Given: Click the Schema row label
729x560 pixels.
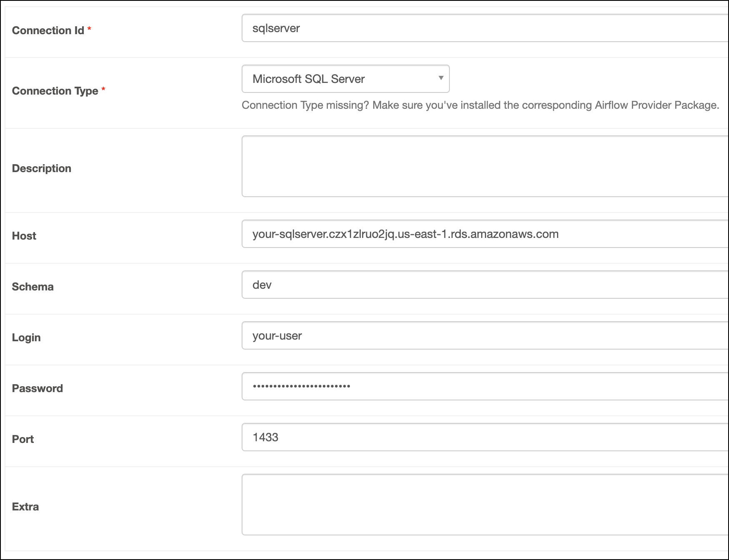Looking at the screenshot, I should point(33,287).
